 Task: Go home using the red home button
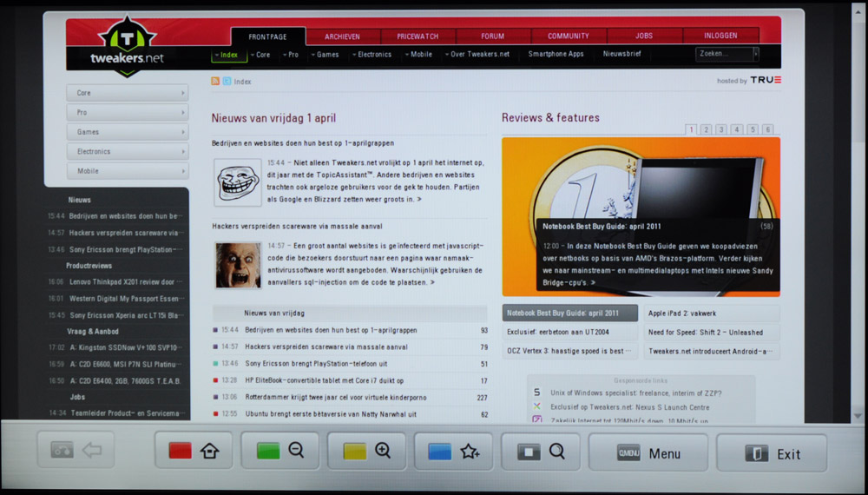pyautogui.click(x=194, y=451)
